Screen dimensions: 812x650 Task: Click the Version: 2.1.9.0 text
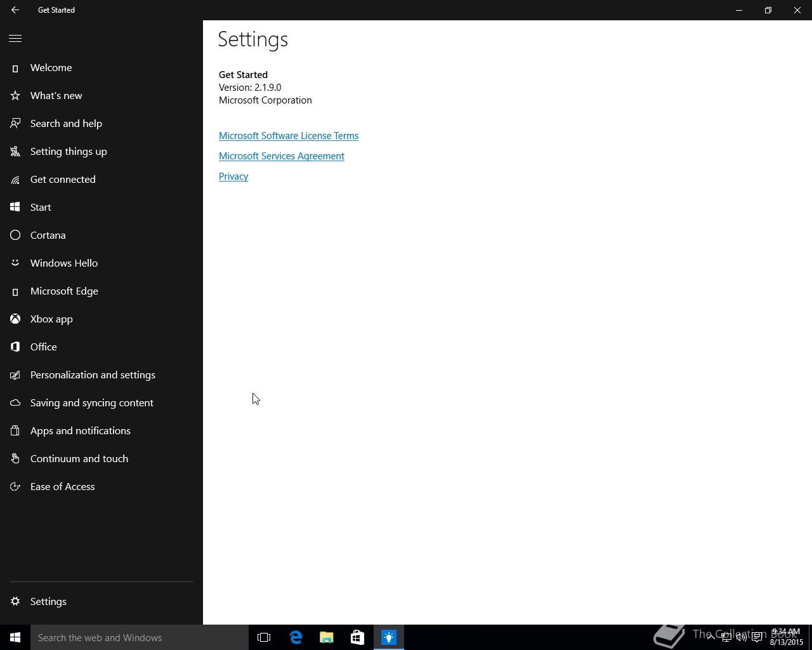coord(250,88)
